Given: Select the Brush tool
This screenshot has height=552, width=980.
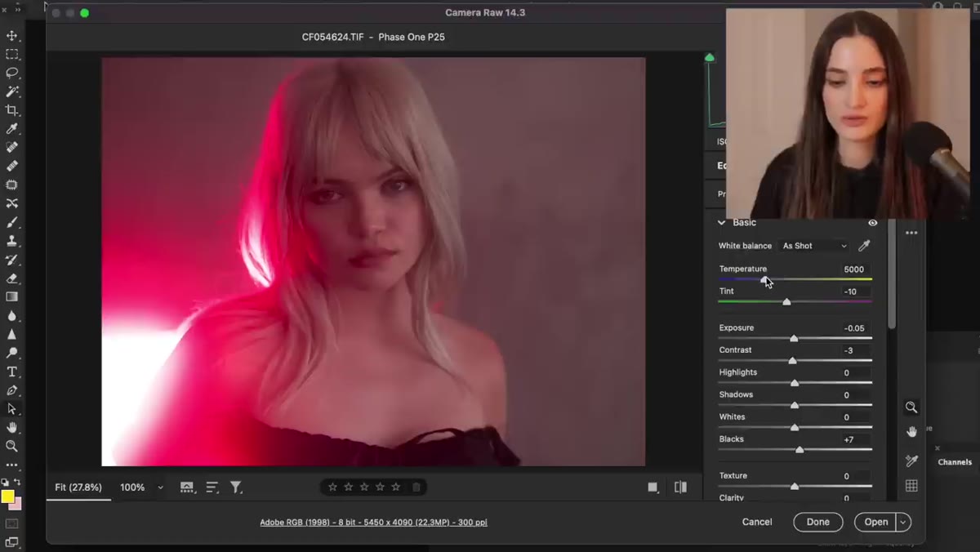Looking at the screenshot, I should (x=12, y=222).
